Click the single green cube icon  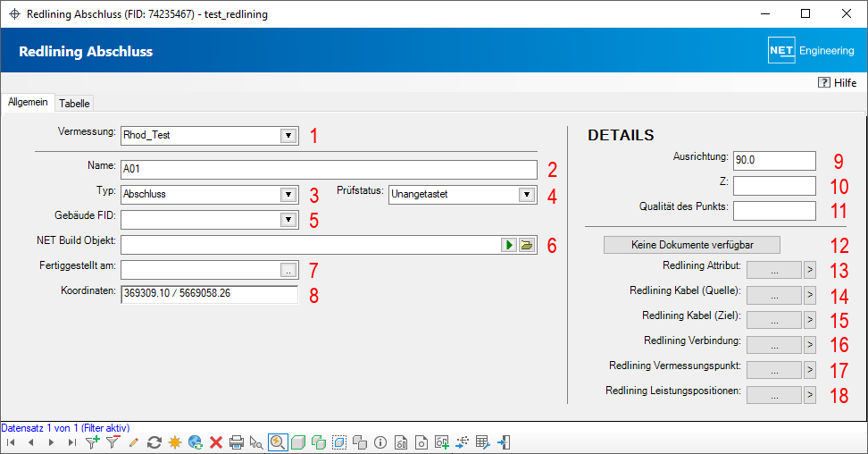coord(298,442)
